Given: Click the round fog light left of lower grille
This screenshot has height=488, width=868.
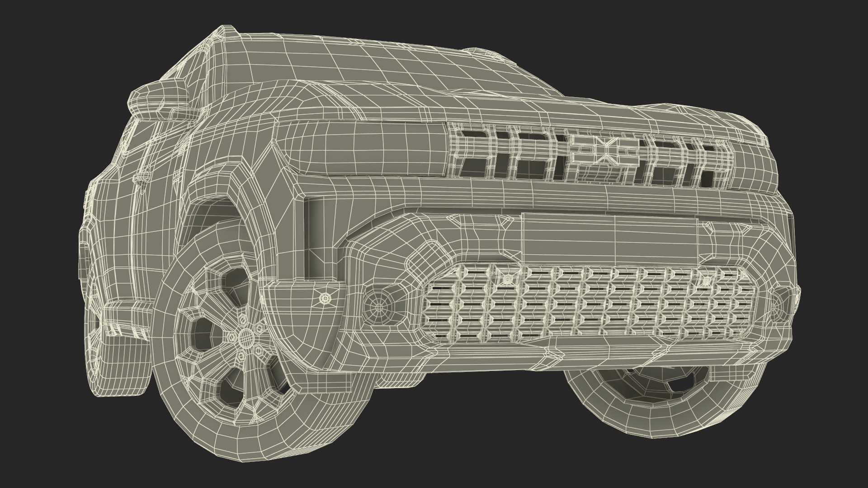Looking at the screenshot, I should pos(378,307).
